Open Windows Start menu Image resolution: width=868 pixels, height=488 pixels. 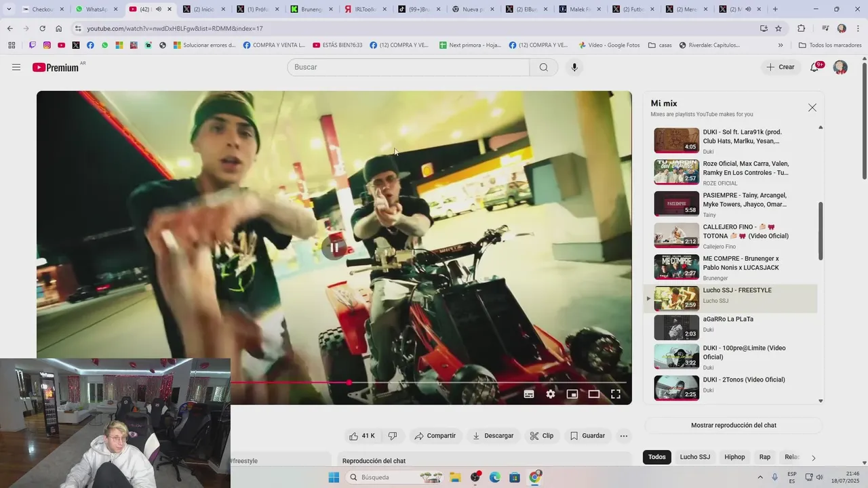tap(334, 477)
